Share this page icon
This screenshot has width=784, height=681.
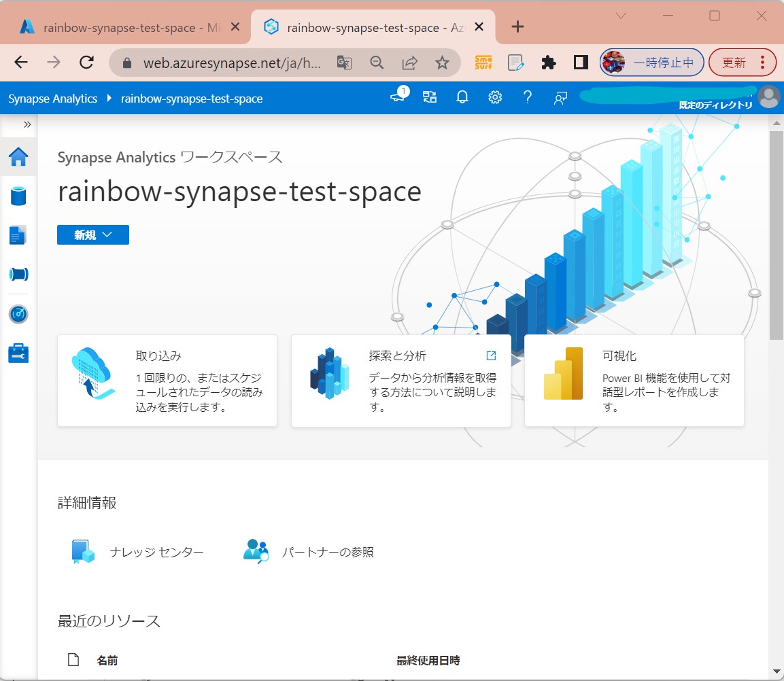coord(409,63)
